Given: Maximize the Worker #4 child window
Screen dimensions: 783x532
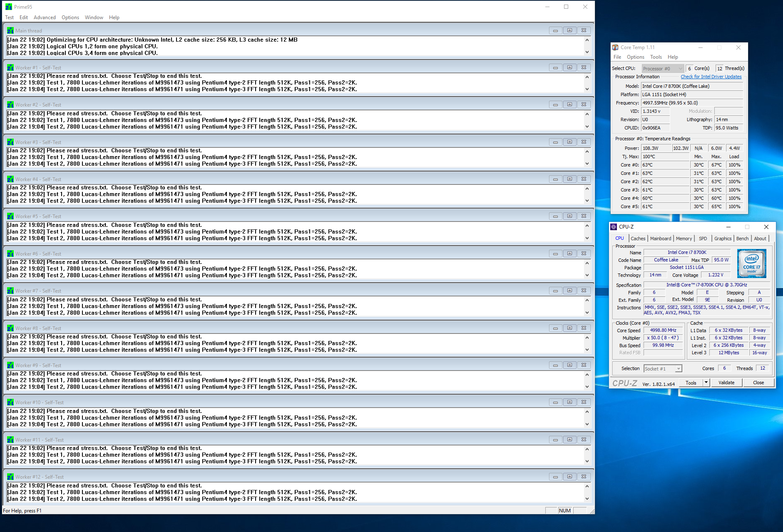Looking at the screenshot, I should pos(569,179).
